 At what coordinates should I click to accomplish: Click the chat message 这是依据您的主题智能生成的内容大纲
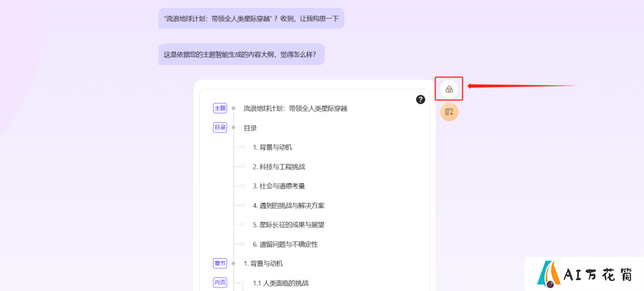click(x=241, y=54)
